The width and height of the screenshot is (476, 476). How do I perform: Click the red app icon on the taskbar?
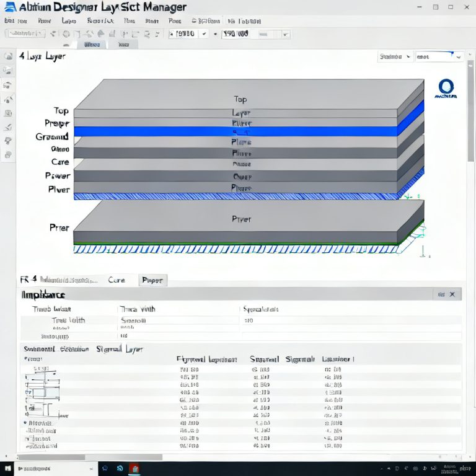coord(134,469)
